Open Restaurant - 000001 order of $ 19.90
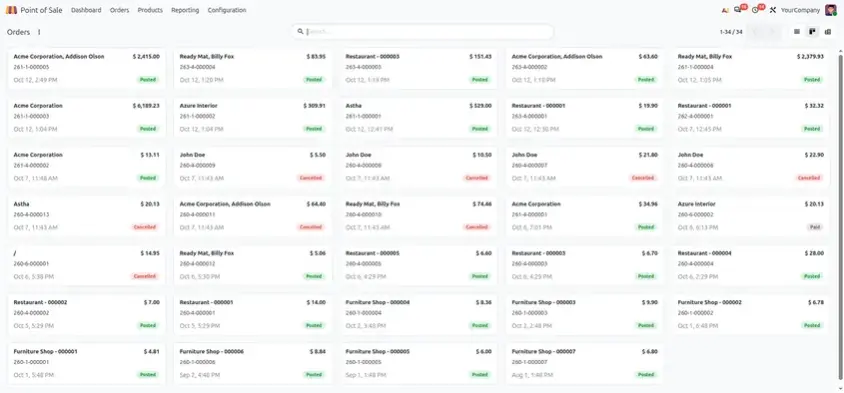The image size is (844, 393). pyautogui.click(x=585, y=118)
